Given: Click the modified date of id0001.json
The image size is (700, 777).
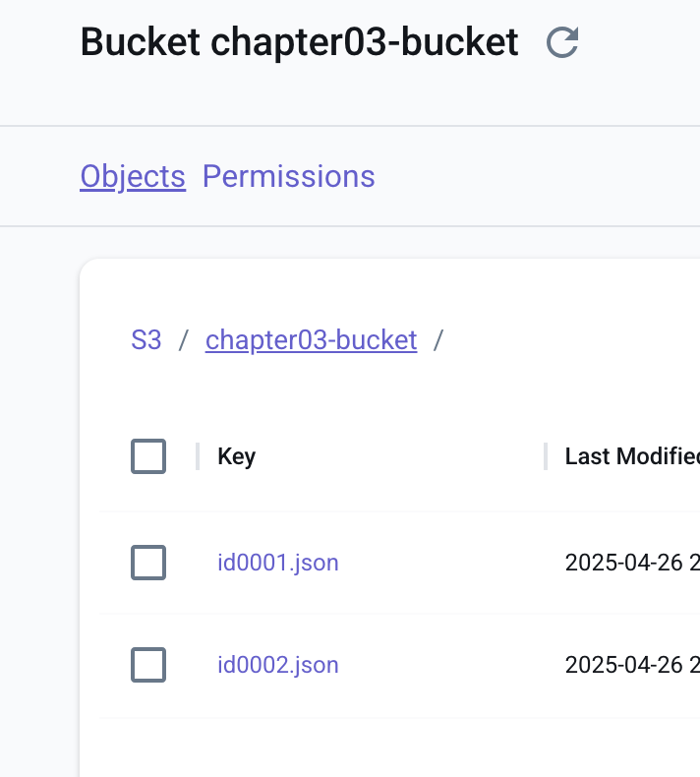Looking at the screenshot, I should point(631,564).
